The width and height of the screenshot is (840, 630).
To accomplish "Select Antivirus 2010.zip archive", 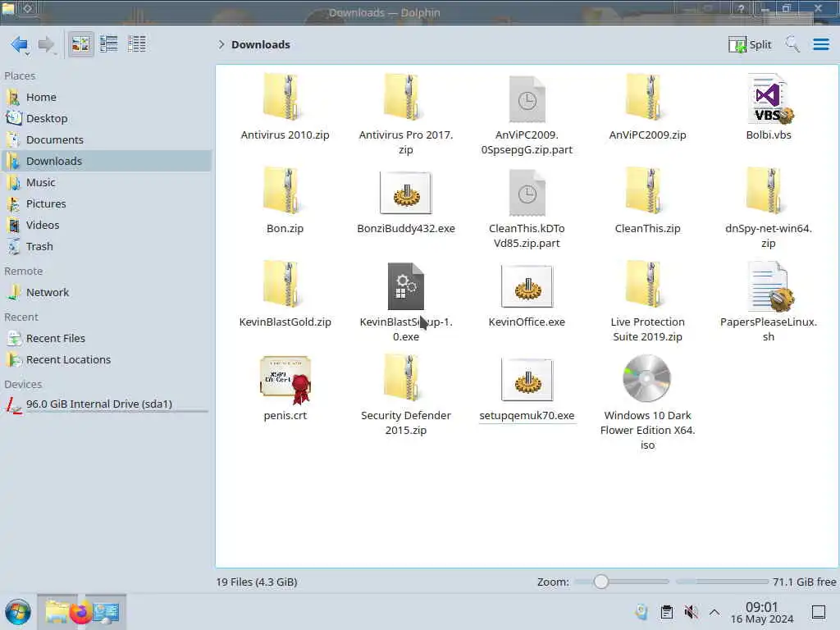I will (x=285, y=107).
